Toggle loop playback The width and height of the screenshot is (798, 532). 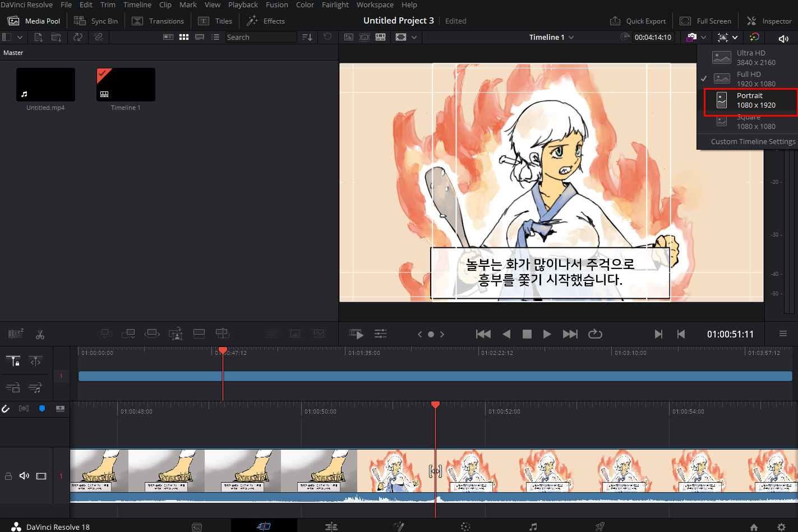click(x=595, y=334)
